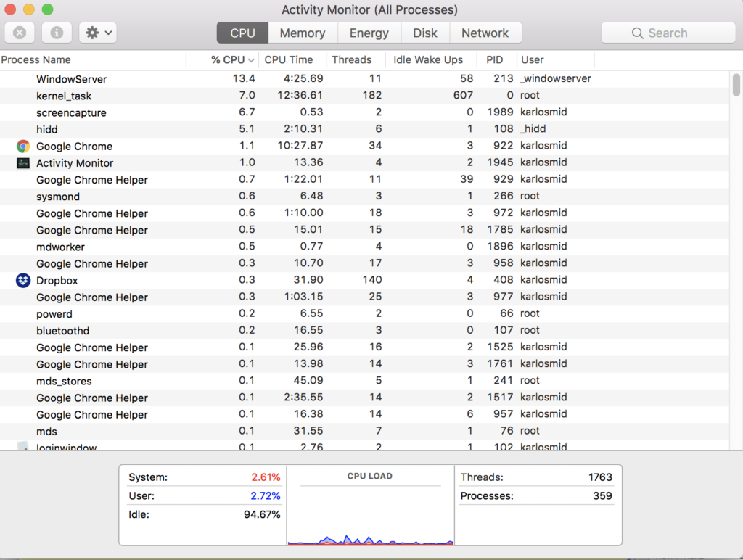Focus the Search field
743x560 pixels.
click(668, 33)
